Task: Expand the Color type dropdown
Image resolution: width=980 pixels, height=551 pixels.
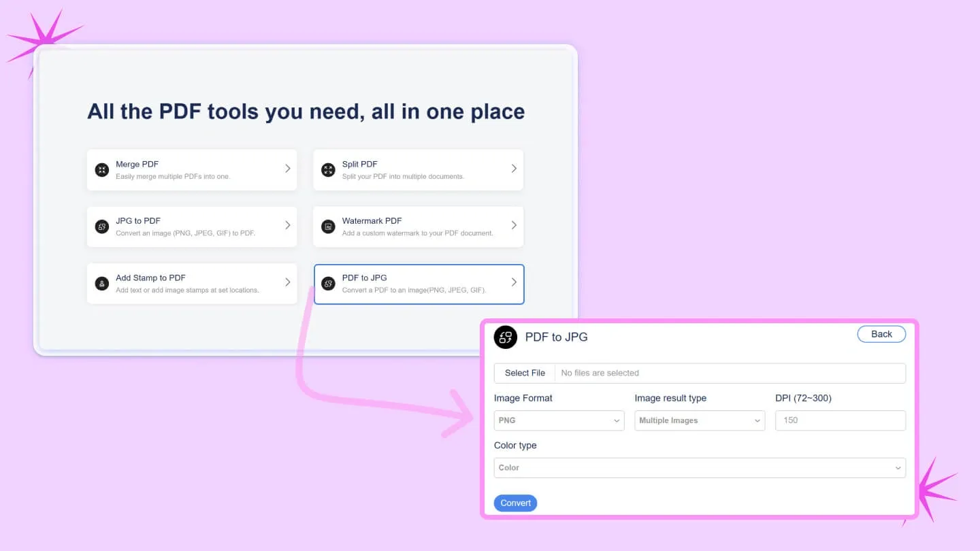Action: (x=700, y=468)
